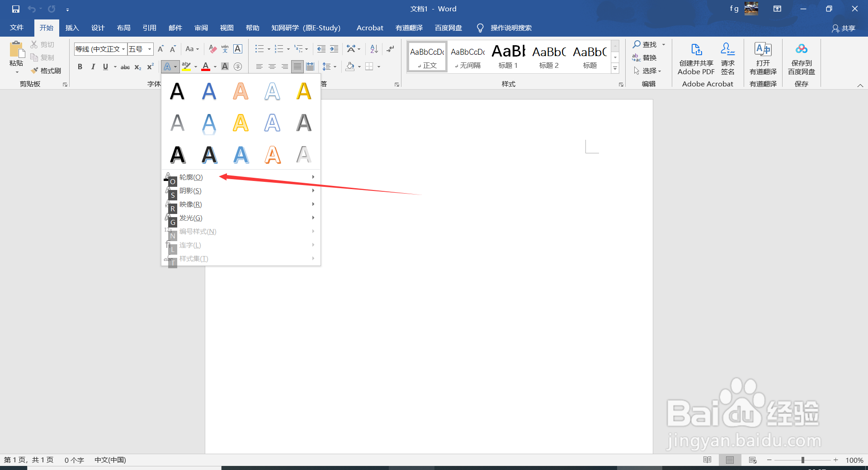
Task: Click the character shading icon
Action: [225, 66]
